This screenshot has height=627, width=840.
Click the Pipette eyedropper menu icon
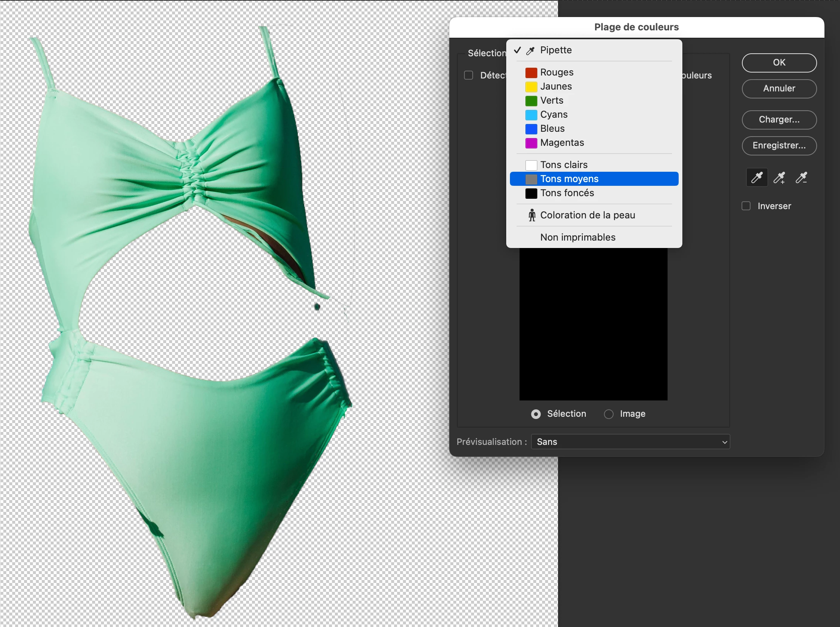530,50
